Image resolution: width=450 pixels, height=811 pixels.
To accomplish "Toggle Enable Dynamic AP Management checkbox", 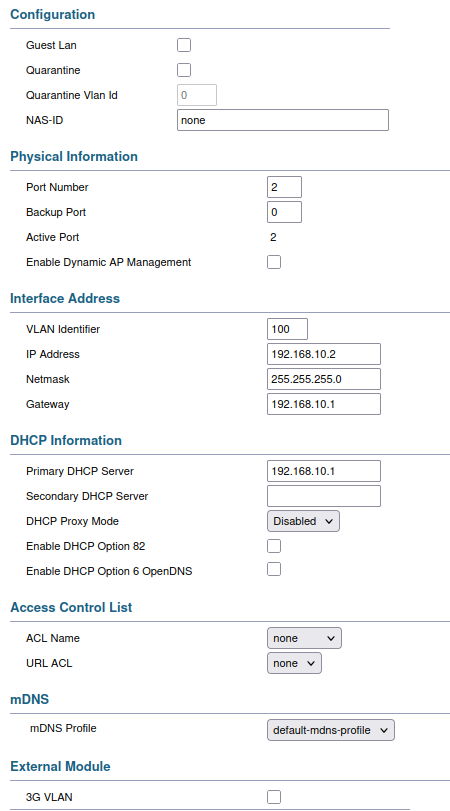I will (x=274, y=262).
